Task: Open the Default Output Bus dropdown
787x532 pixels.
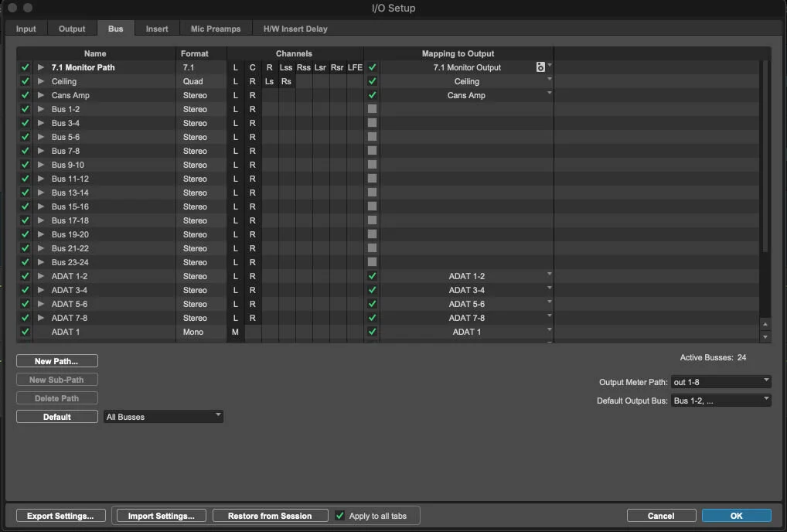Action: tap(720, 400)
